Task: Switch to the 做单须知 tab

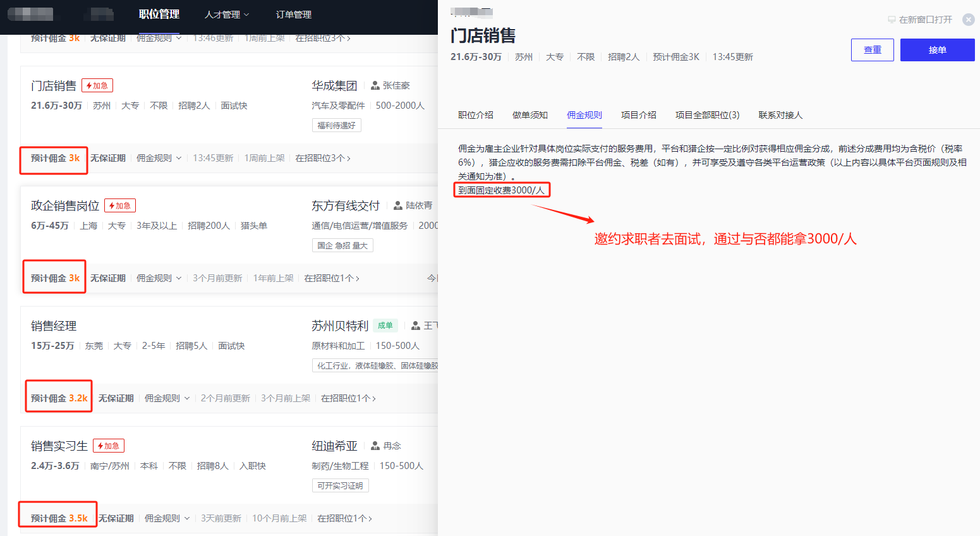Action: 530,115
